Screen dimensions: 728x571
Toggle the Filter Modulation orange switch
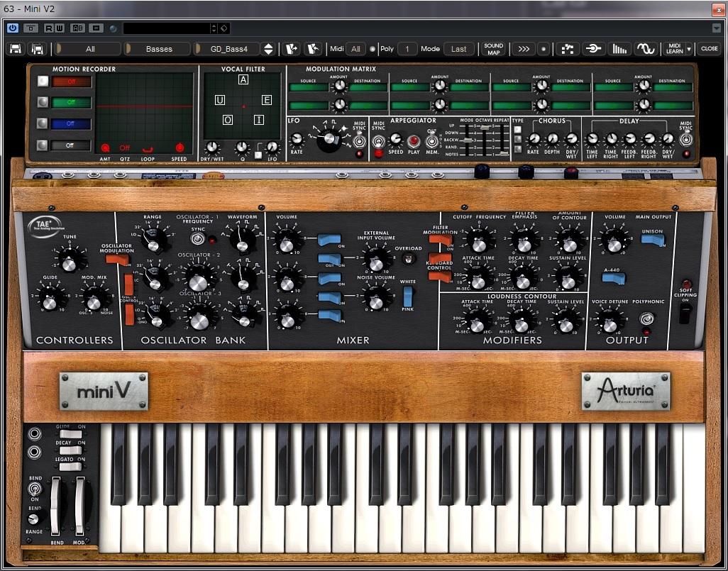tap(440, 240)
